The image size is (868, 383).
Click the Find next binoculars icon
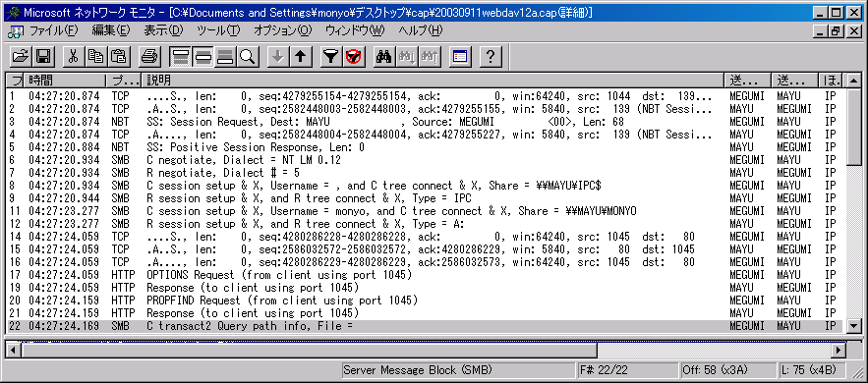[x=407, y=56]
